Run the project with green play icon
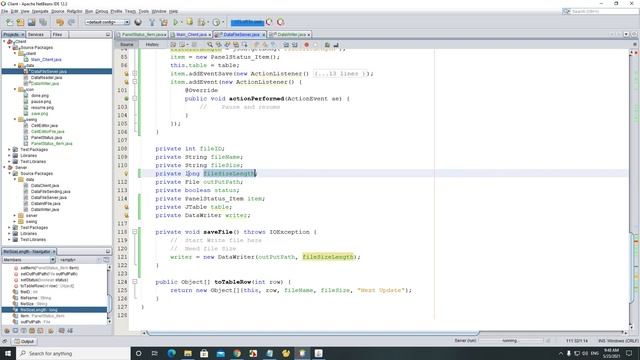The width and height of the screenshot is (640, 360). coord(176,22)
